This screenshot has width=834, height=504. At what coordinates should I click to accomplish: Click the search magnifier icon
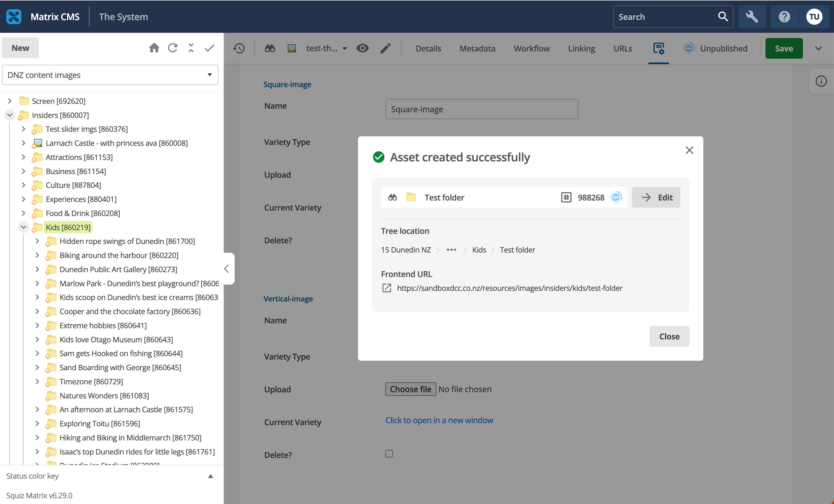pos(722,17)
